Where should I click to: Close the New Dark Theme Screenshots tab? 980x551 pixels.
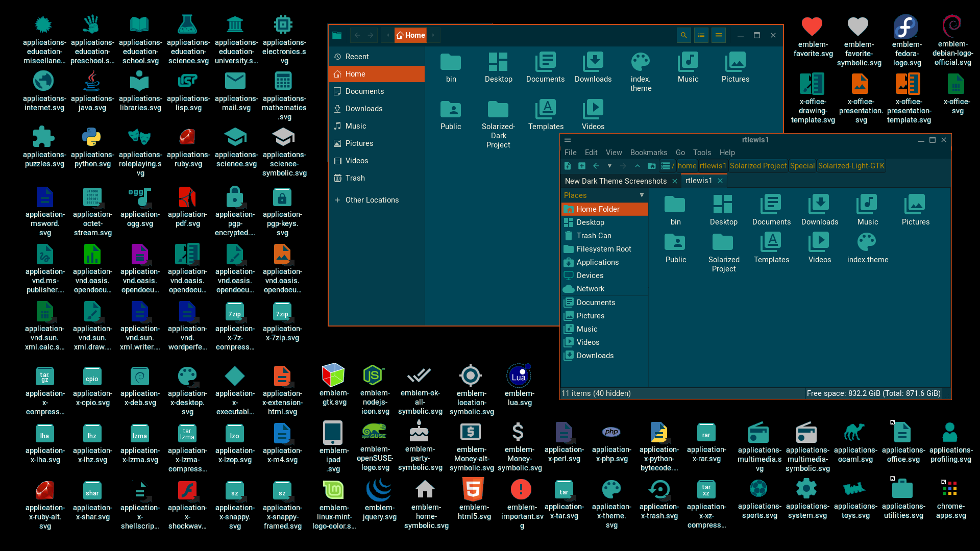pos(675,181)
